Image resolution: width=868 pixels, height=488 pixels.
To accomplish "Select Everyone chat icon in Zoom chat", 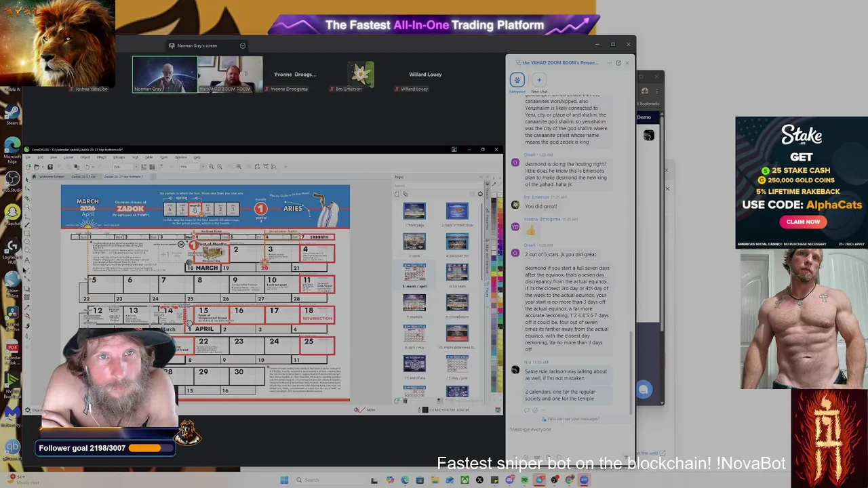I will [517, 80].
